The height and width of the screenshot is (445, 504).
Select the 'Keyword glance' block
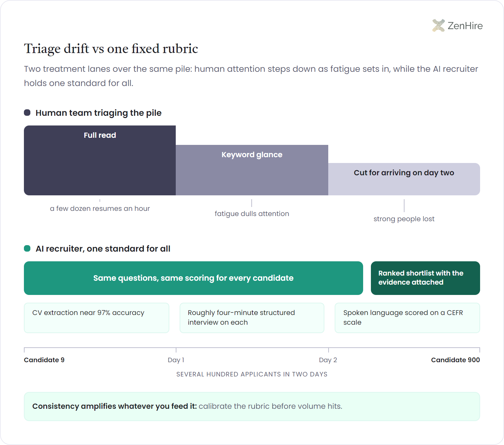(252, 170)
